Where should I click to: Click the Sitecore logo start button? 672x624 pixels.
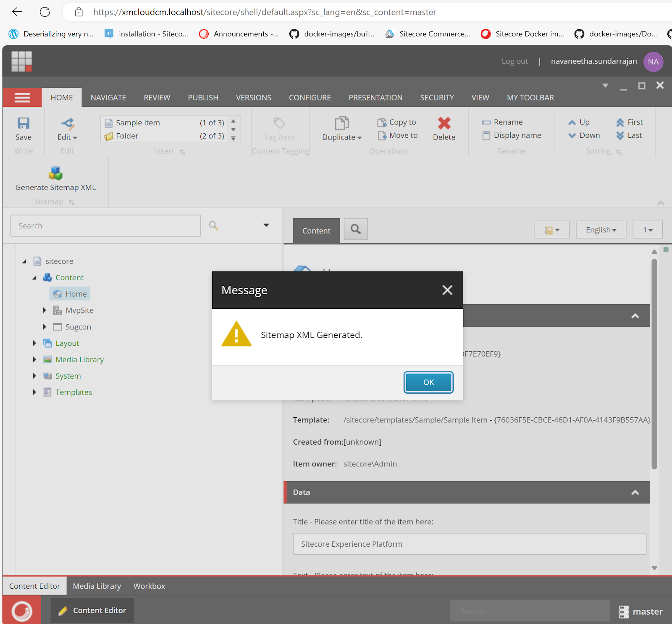pyautogui.click(x=22, y=611)
